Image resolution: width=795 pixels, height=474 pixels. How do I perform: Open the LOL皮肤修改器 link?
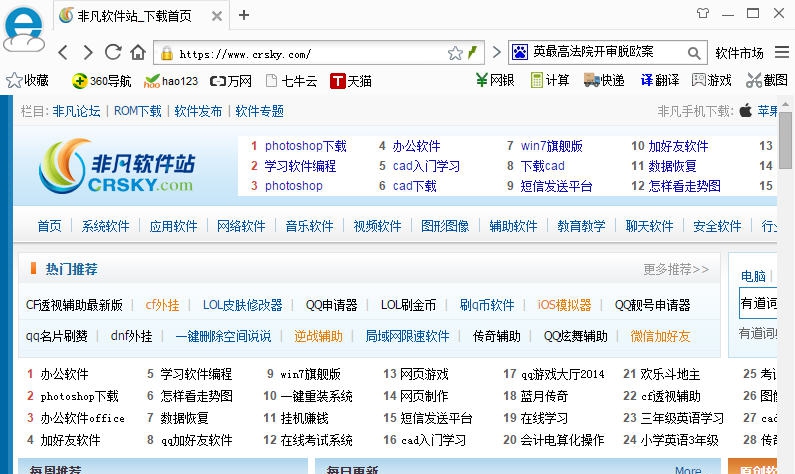pos(242,305)
